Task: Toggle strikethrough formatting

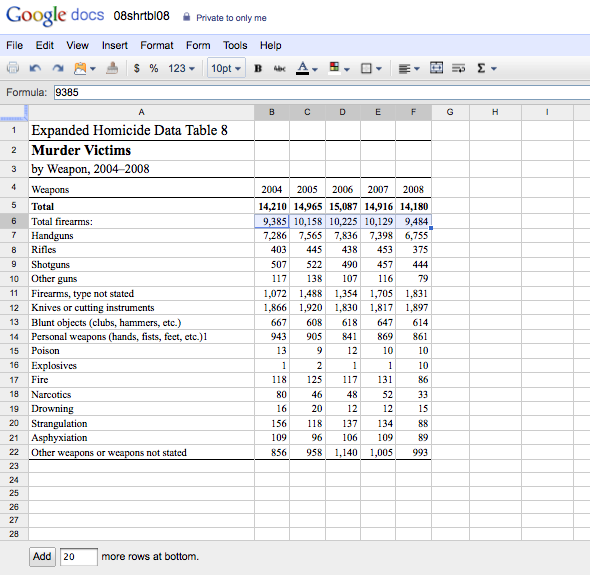Action: (x=280, y=68)
